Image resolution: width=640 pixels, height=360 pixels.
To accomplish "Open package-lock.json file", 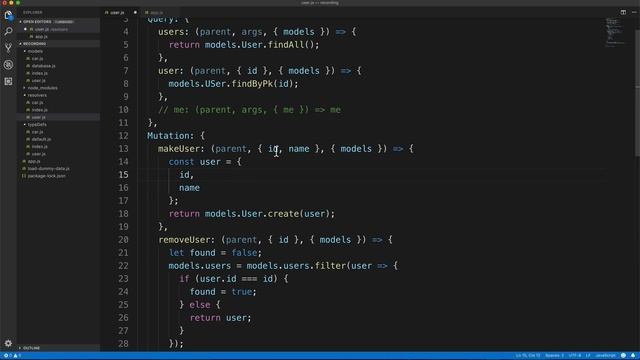I will click(x=47, y=176).
